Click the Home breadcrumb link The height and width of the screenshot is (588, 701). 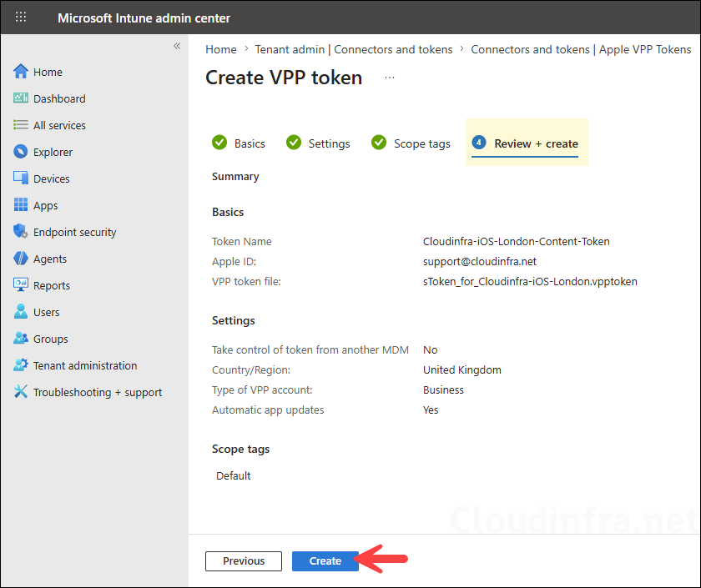(x=221, y=49)
